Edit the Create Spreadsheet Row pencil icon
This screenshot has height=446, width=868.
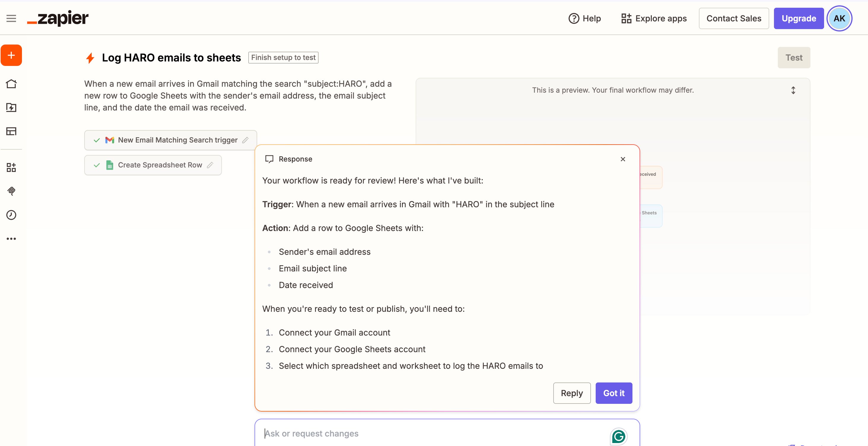[210, 165]
